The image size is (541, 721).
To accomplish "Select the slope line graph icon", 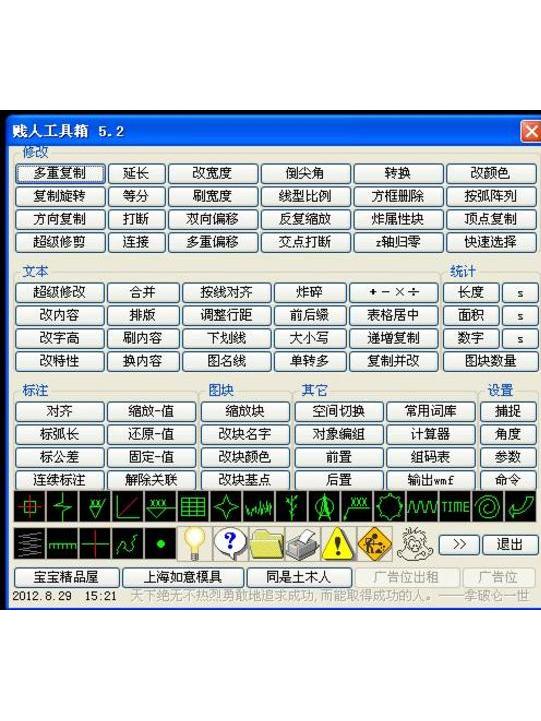I will coord(128,506).
